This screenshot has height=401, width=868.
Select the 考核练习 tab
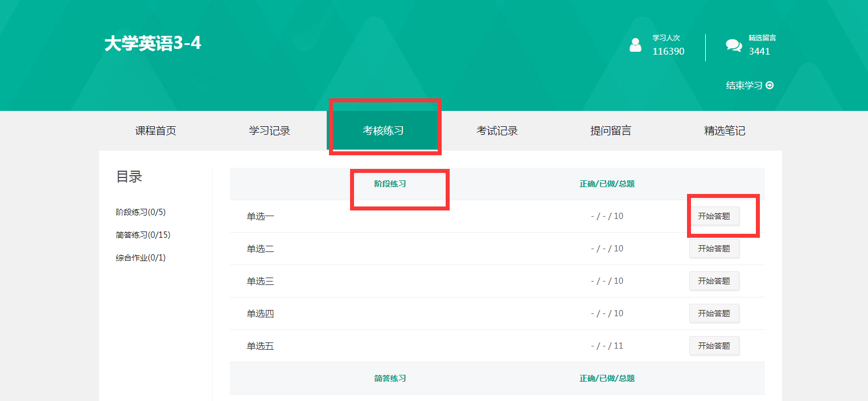point(383,131)
